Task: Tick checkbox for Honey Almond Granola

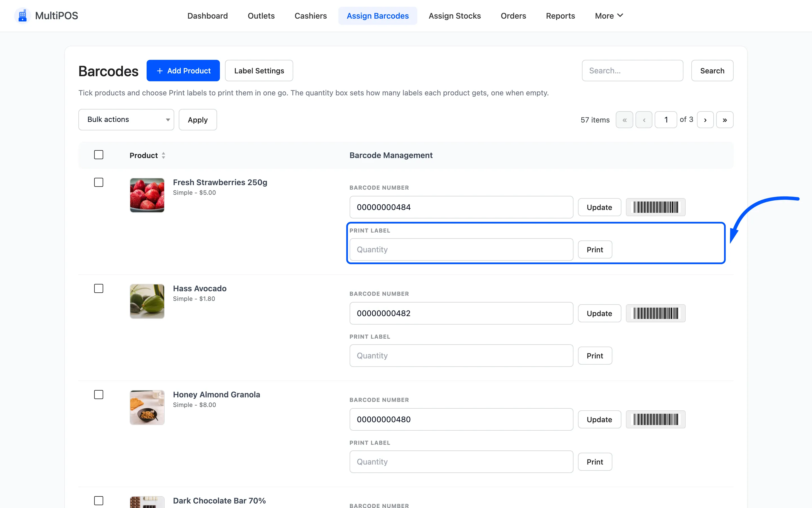Action: pyautogui.click(x=99, y=395)
